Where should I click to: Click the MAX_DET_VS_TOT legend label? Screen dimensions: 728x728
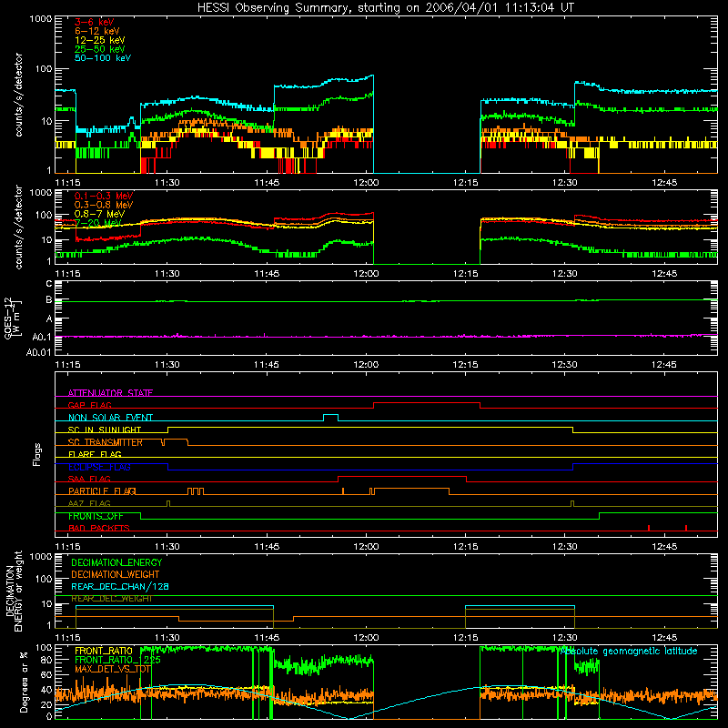[112, 669]
